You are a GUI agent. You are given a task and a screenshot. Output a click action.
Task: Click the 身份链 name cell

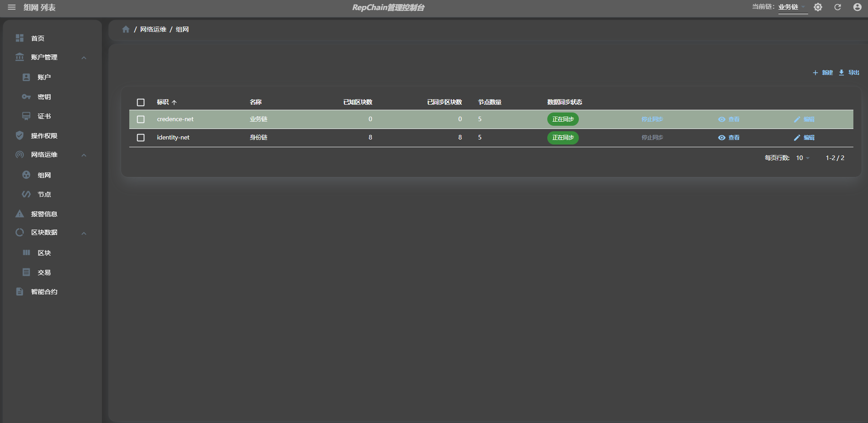coord(259,138)
